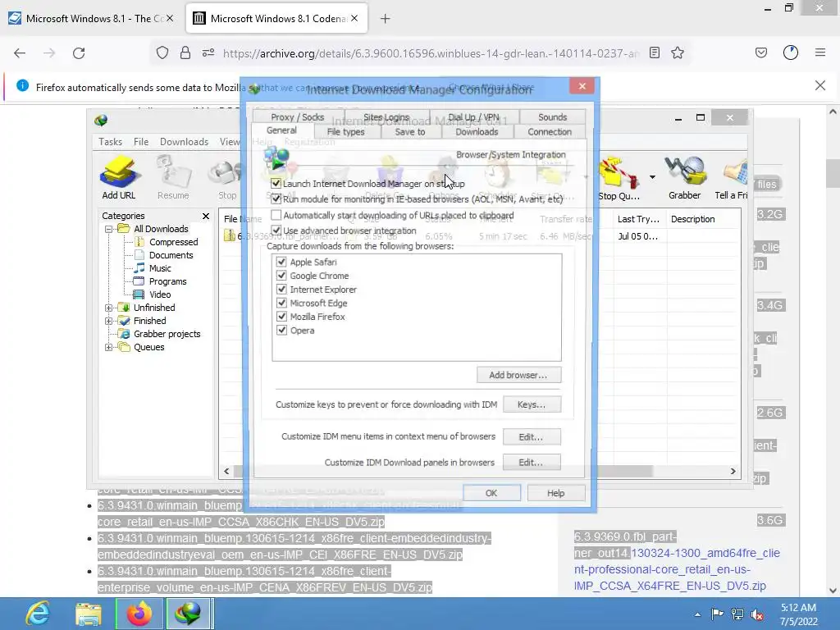This screenshot has width=840, height=630.
Task: Click the clock in the taskbar
Action: point(799,614)
